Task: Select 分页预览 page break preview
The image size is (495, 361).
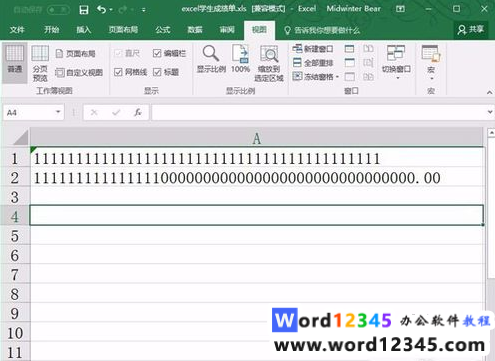Action: [40, 63]
